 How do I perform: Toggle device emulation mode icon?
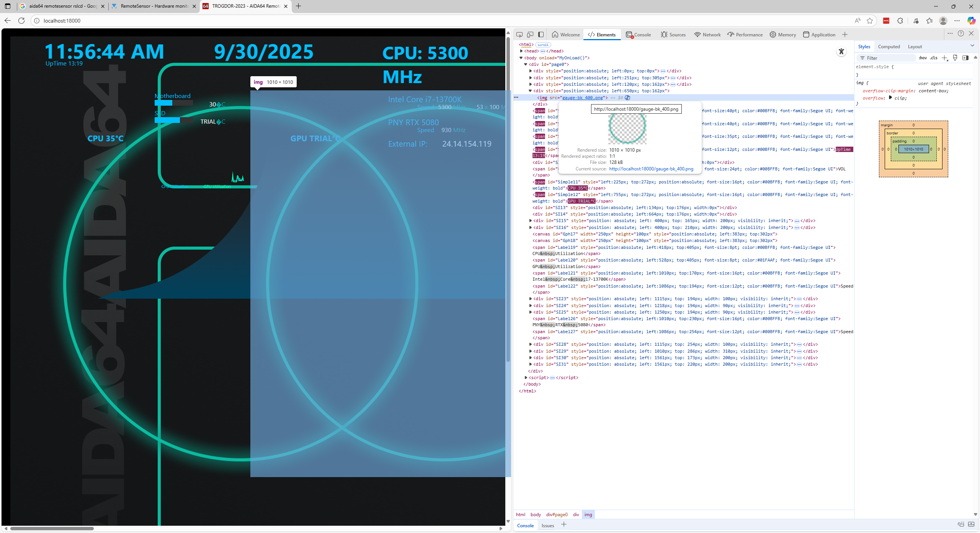coord(530,34)
